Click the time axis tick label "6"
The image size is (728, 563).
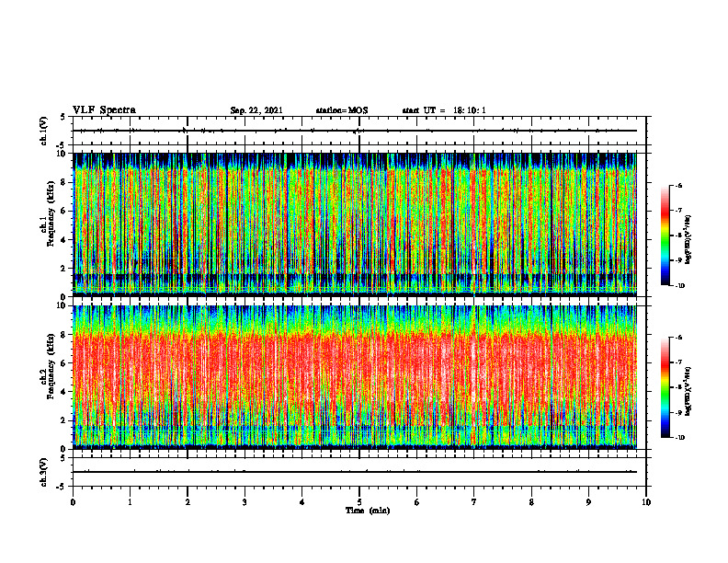(417, 502)
